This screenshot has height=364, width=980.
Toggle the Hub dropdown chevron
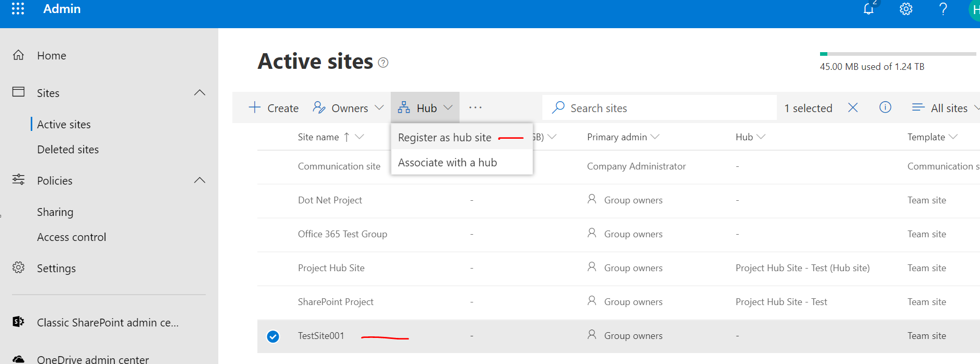tap(448, 107)
